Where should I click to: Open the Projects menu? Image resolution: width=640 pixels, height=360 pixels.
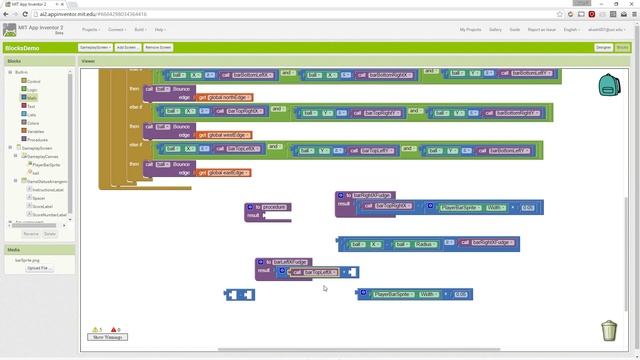(x=90, y=30)
